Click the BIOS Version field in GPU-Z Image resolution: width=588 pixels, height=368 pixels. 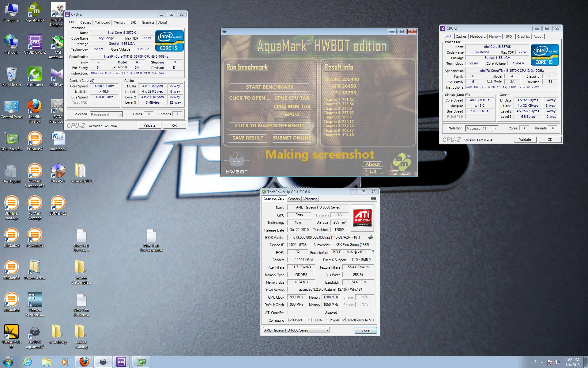327,237
